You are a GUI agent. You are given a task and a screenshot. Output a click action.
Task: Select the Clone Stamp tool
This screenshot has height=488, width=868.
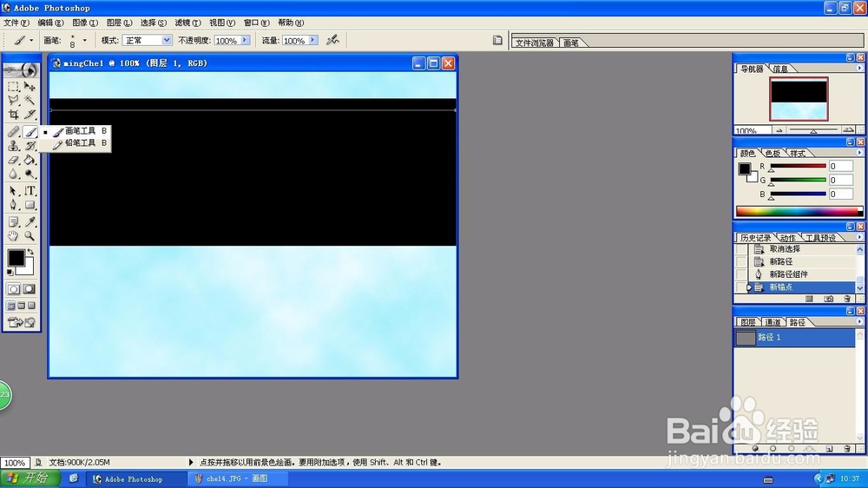click(x=13, y=146)
